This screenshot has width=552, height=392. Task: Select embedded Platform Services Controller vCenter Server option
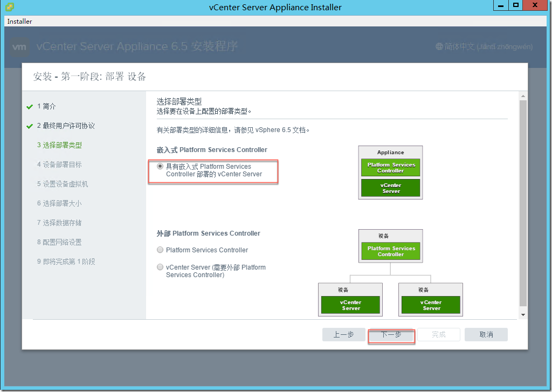click(x=160, y=166)
